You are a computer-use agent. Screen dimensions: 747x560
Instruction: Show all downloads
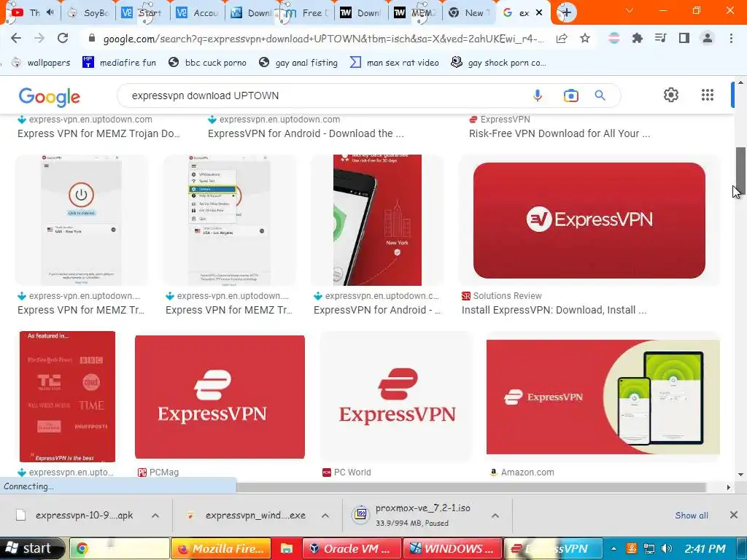(692, 516)
